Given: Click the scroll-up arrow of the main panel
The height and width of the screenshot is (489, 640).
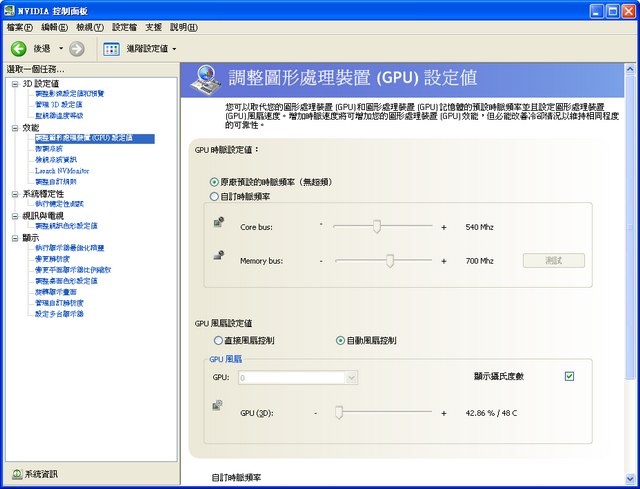Looking at the screenshot, I should tap(630, 69).
